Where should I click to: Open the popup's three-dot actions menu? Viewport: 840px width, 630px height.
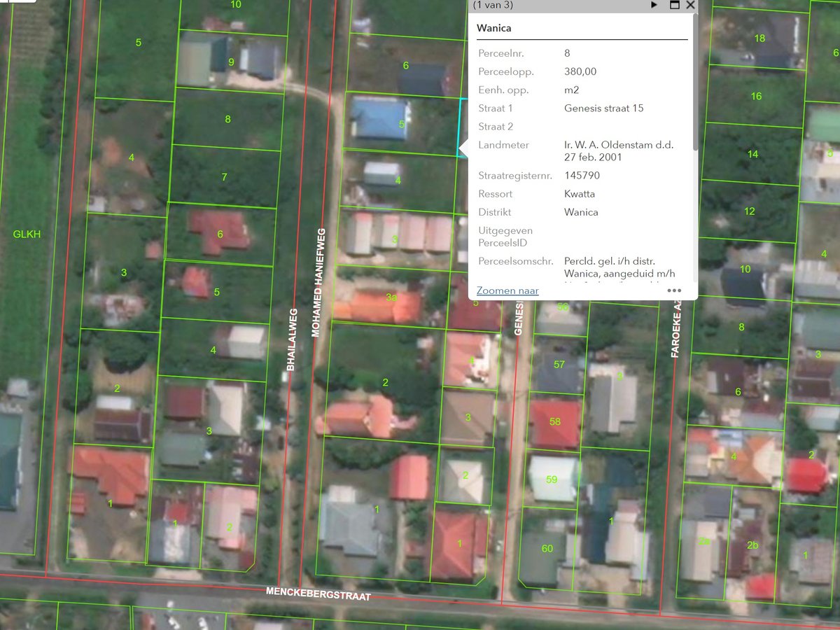tap(674, 290)
